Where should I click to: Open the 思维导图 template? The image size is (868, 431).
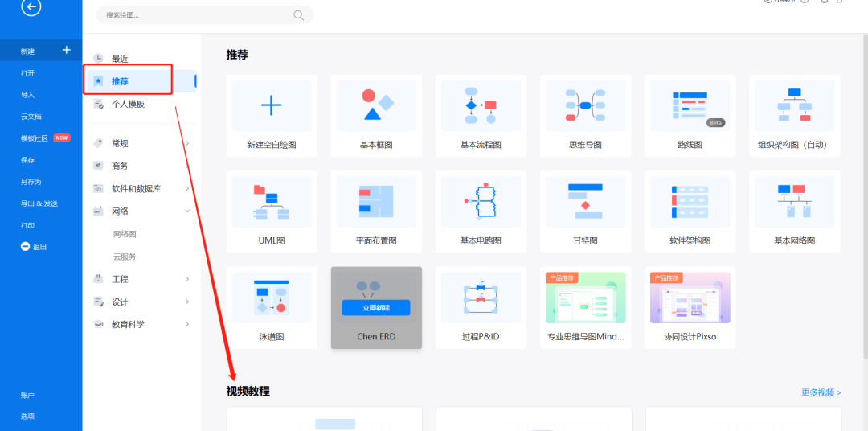[585, 116]
